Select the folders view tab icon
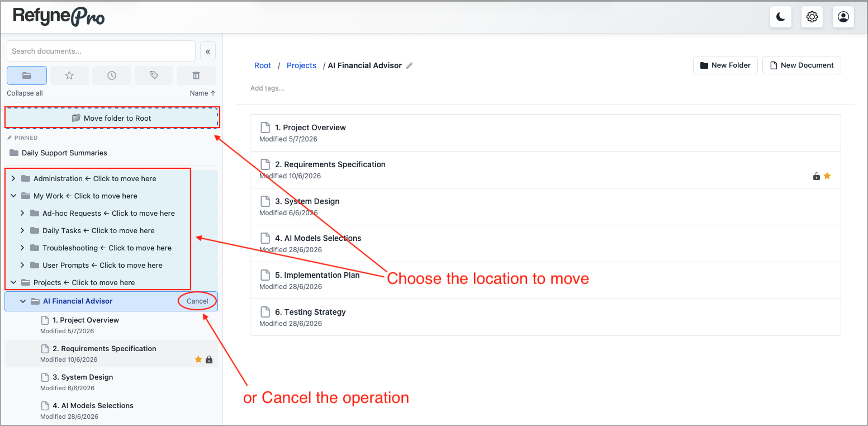 [x=27, y=75]
